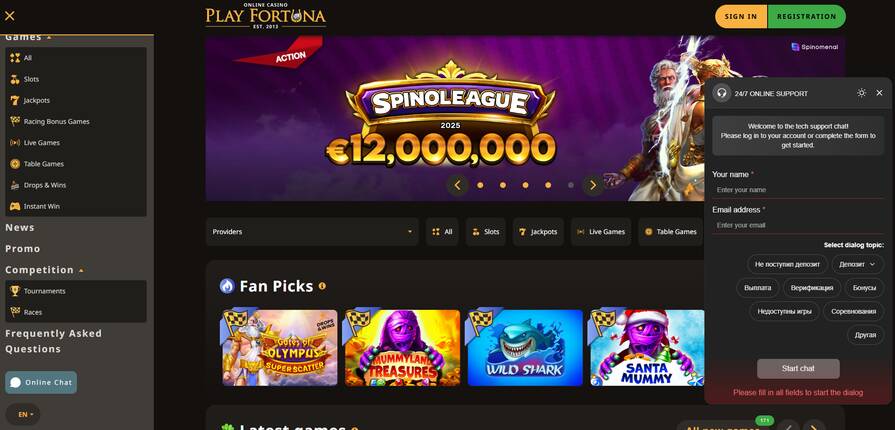Screen dimensions: 895x430
Task: Choose the Бонусы dialog topic
Action: coord(864,288)
